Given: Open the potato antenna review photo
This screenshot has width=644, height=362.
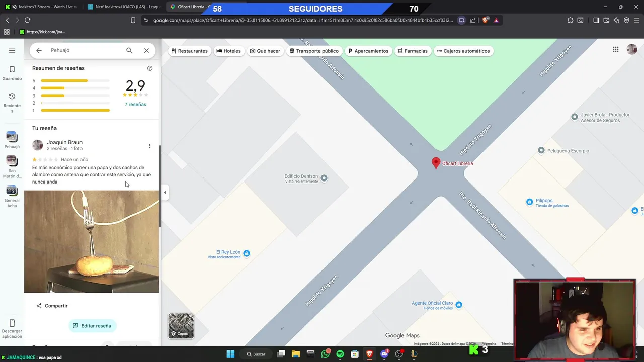Looking at the screenshot, I should pos(92,241).
